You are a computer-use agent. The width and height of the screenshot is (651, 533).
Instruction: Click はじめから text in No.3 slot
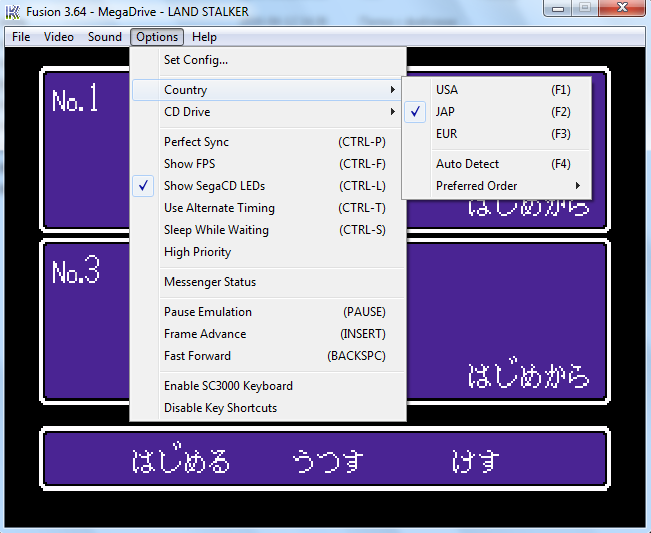tap(528, 372)
